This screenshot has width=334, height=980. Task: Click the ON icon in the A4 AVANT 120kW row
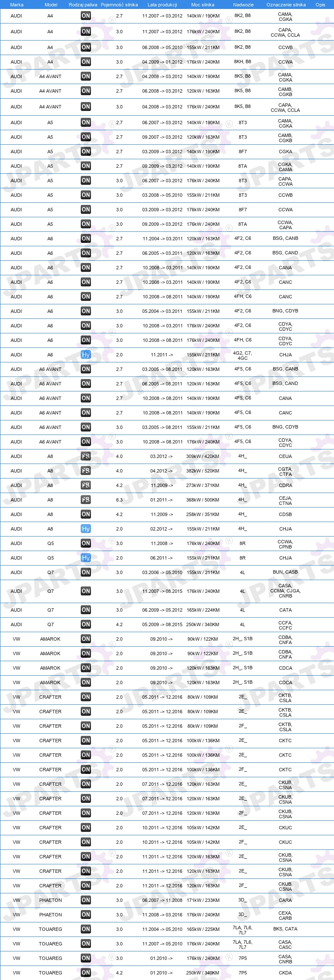point(86,91)
